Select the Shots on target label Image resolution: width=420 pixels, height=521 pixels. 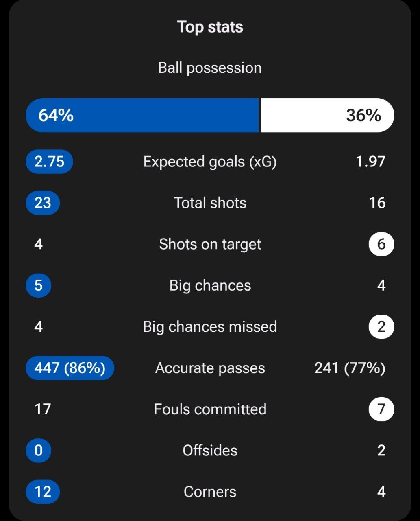(x=210, y=244)
